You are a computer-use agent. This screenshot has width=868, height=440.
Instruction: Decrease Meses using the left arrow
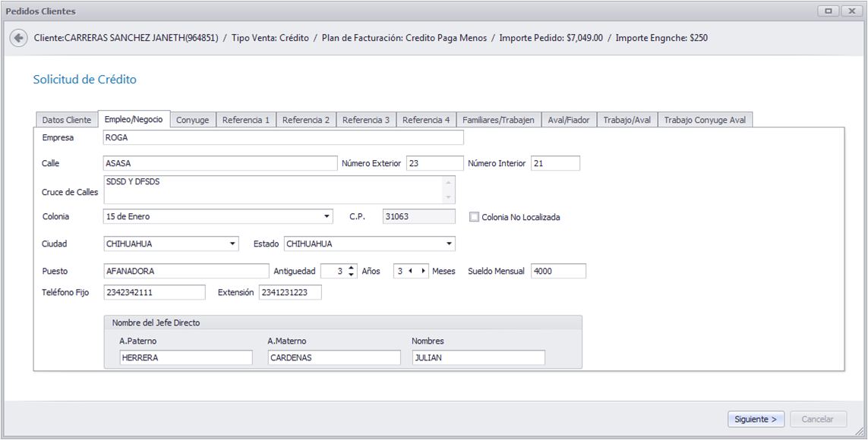click(410, 271)
